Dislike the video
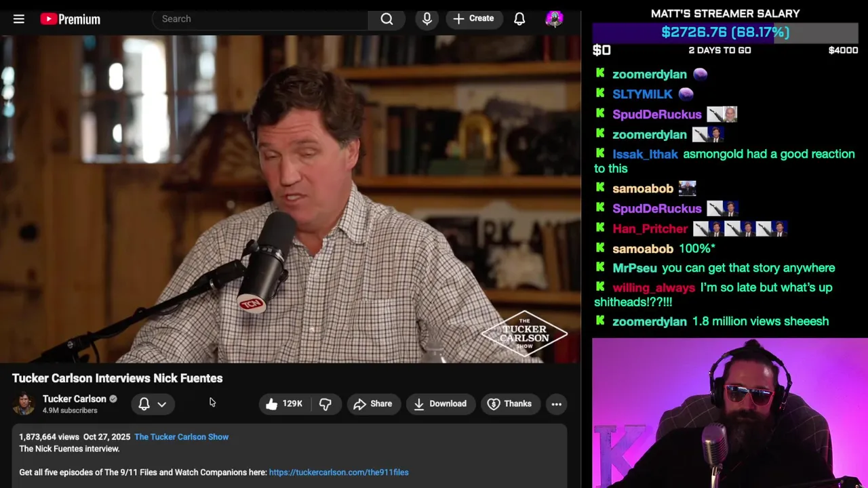 click(325, 404)
